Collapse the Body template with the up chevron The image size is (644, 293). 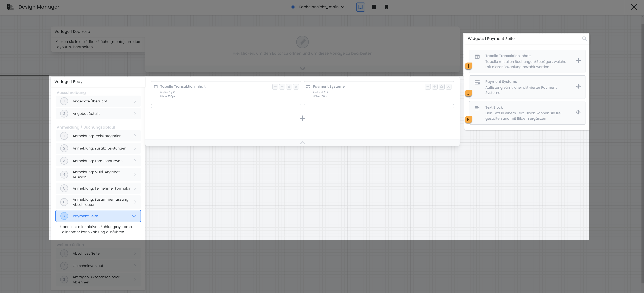click(302, 143)
